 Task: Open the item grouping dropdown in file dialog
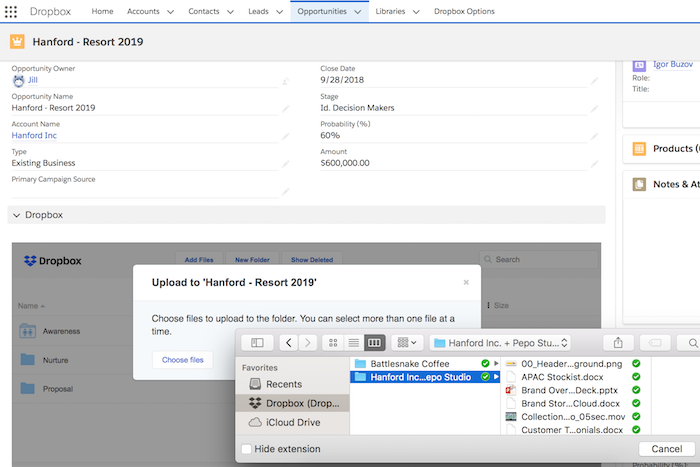[406, 342]
